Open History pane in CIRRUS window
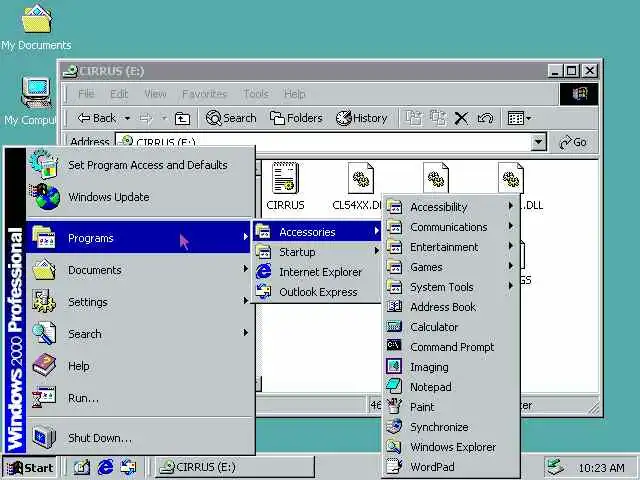This screenshot has height=480, width=640. click(x=361, y=118)
